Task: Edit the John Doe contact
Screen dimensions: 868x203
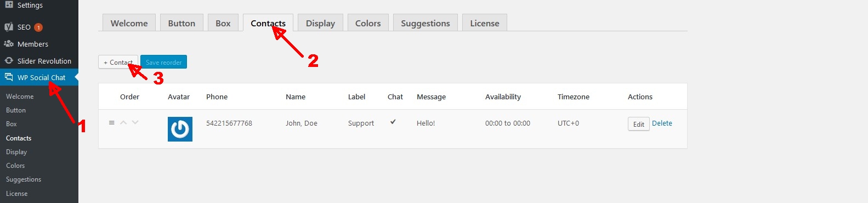Action: [639, 124]
